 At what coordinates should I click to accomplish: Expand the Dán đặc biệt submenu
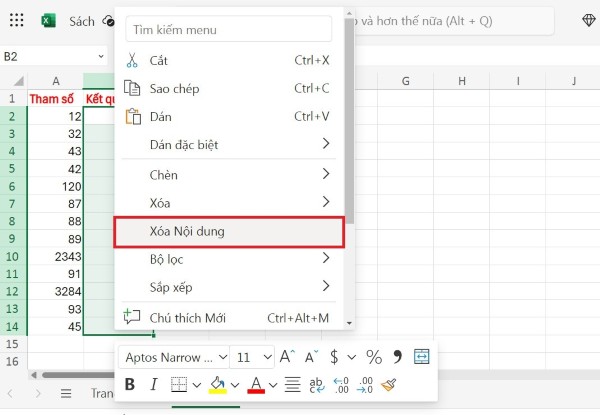(228, 144)
